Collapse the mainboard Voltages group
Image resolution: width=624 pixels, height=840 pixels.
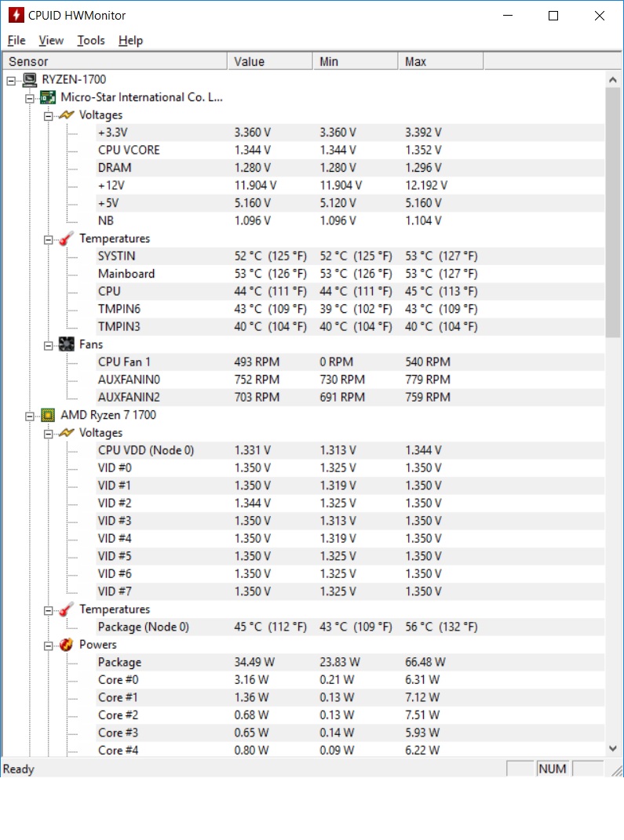pyautogui.click(x=48, y=116)
